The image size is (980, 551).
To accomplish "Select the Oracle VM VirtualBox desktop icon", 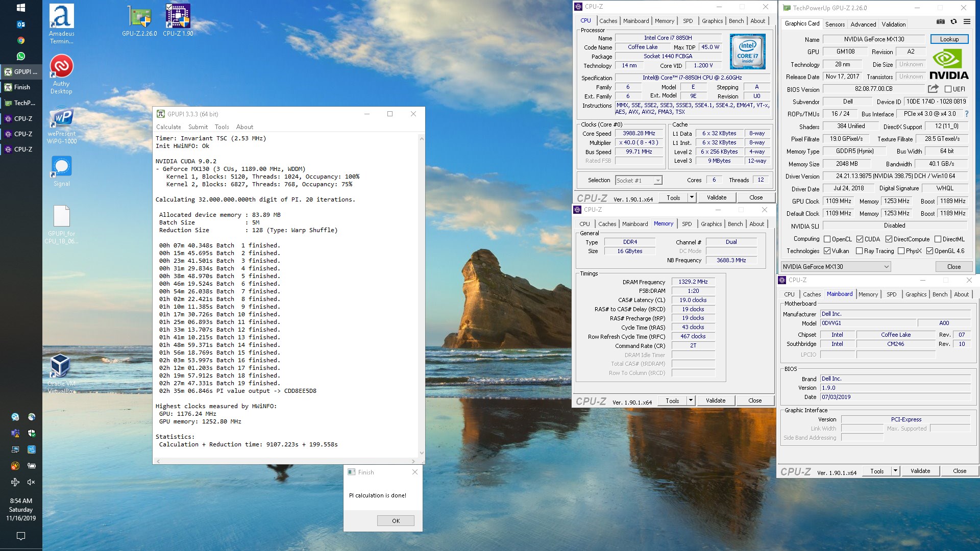I will [61, 374].
